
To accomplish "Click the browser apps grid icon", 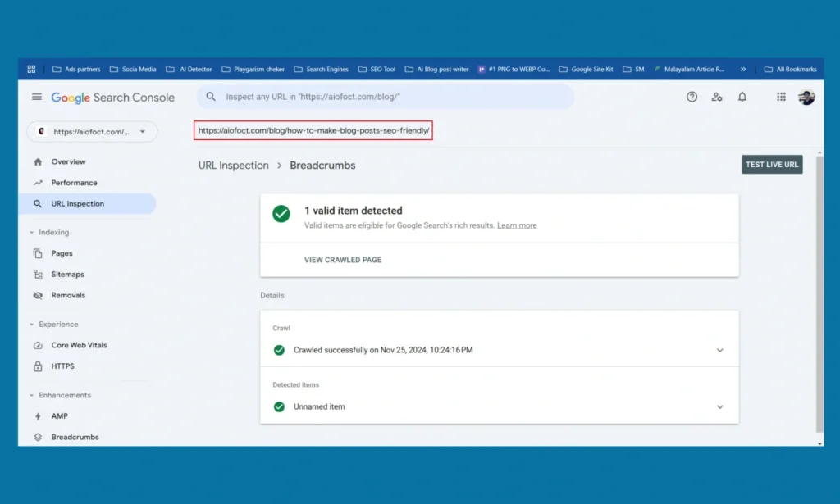I will (31, 70).
